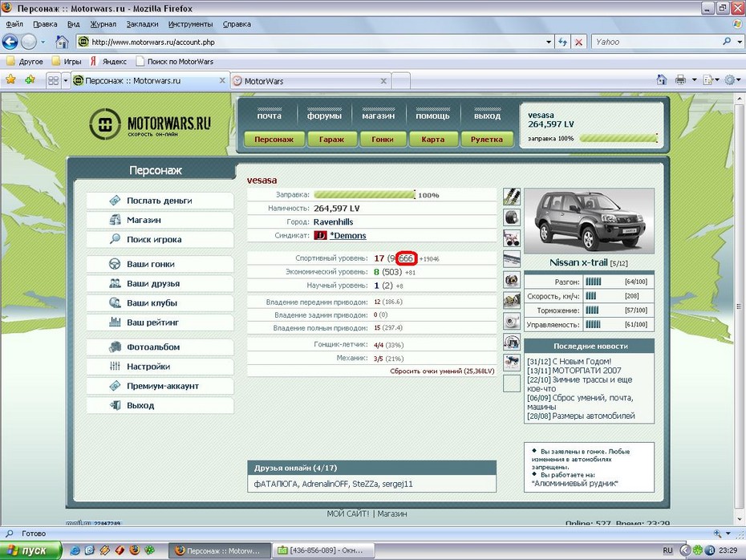Switch to the MotorWars browser tab
The width and height of the screenshot is (746, 560).
(310, 81)
